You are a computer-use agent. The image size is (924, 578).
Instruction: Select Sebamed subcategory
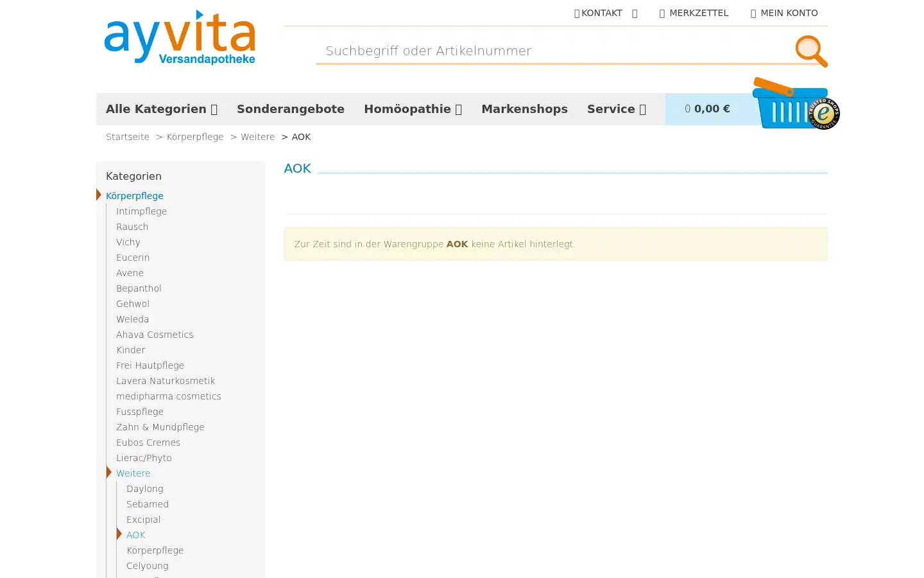148,504
